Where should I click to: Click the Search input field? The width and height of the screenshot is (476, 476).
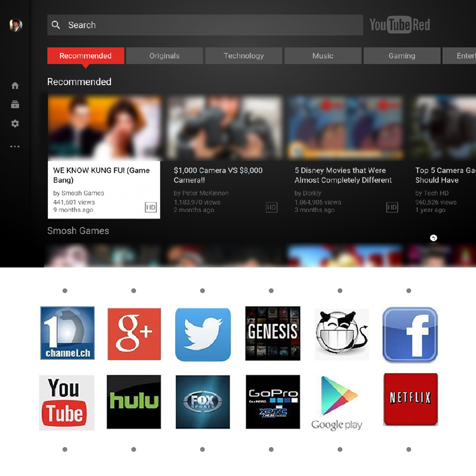click(205, 25)
